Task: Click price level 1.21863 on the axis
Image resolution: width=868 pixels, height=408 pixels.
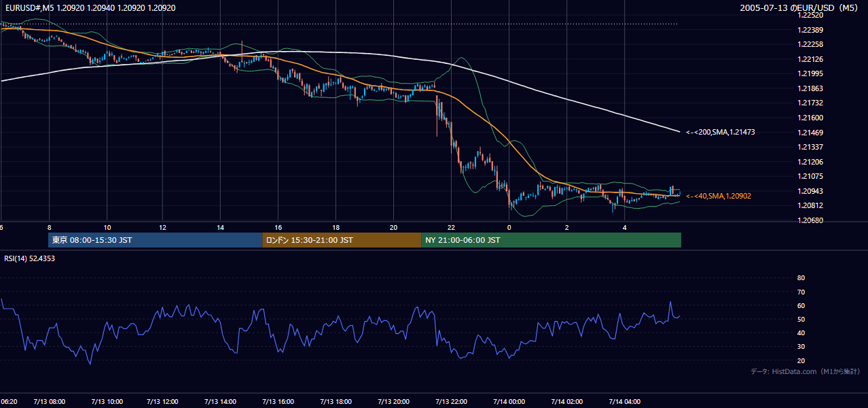Action: click(x=810, y=88)
